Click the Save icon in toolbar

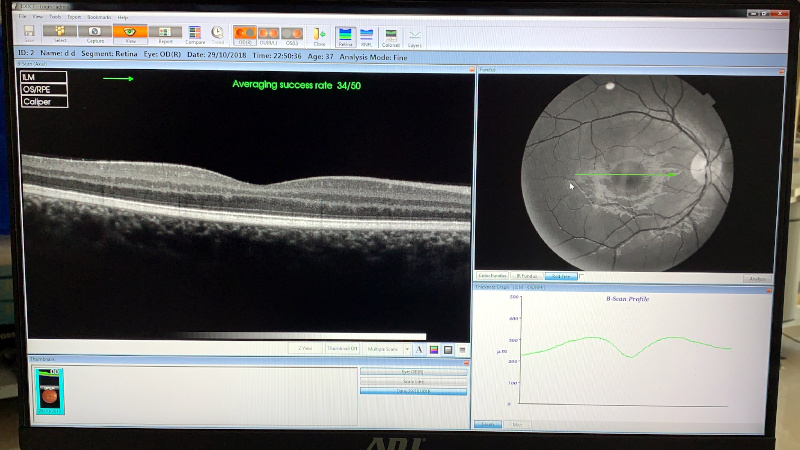point(28,34)
